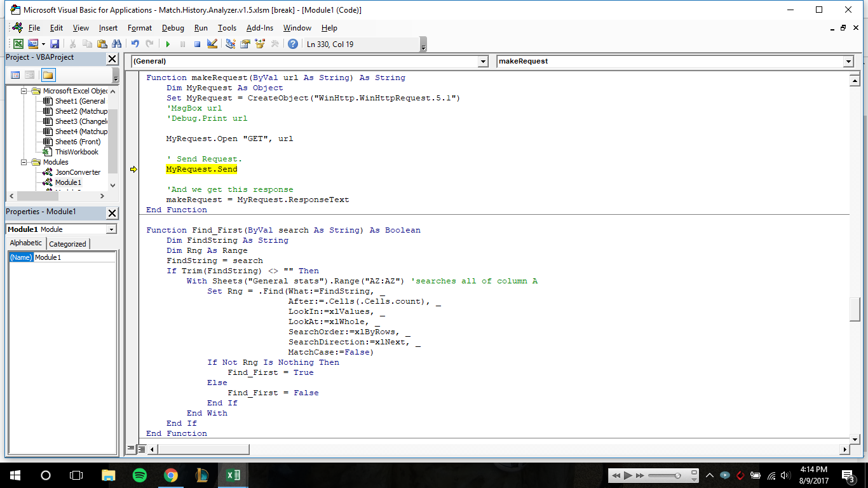The height and width of the screenshot is (488, 868).
Task: Open the Windows Start menu
Action: (15, 475)
